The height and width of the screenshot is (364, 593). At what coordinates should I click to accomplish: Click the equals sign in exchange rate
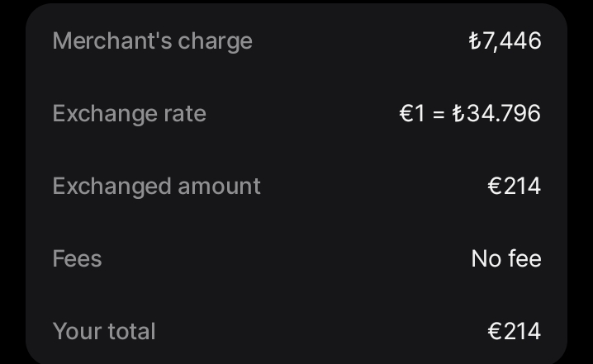[439, 114]
